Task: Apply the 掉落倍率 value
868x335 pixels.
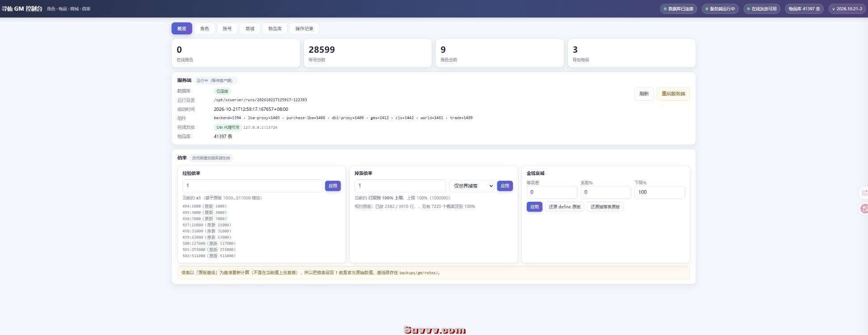Action: click(505, 186)
